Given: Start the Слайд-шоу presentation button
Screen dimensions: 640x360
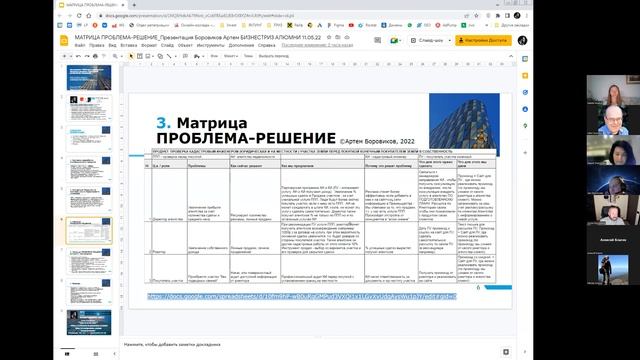Looking at the screenshot, I should (x=428, y=40).
